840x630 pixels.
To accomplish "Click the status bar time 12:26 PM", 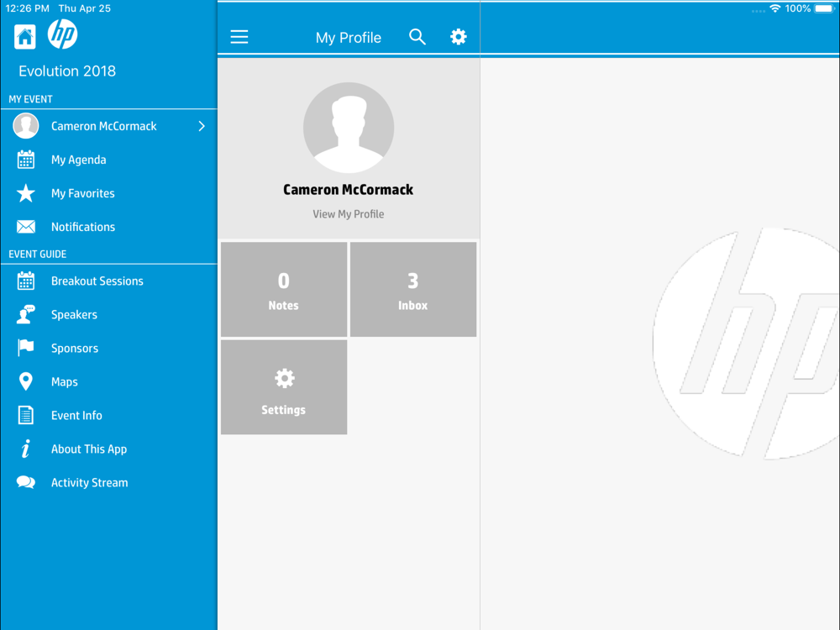I will point(27,8).
